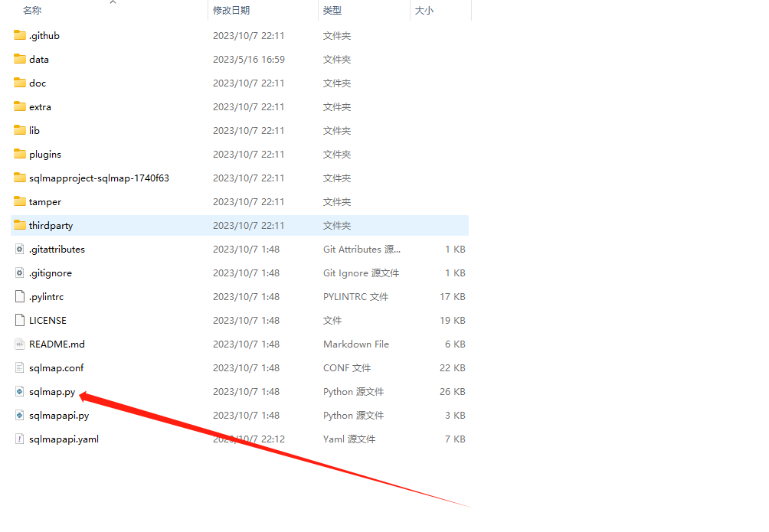Image resolution: width=769 pixels, height=532 pixels.
Task: Select the file name .gitattributes
Action: click(57, 249)
